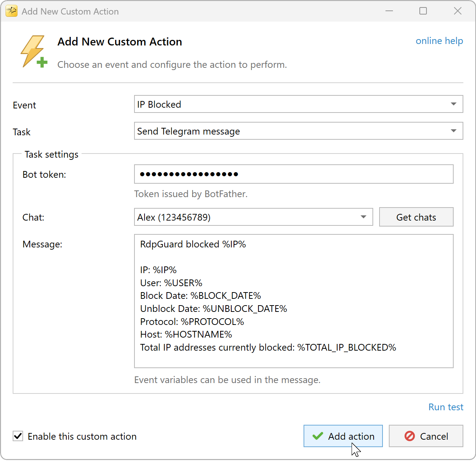The image size is (476, 468).
Task: Click the "Host: %HOSTNAME%" message line
Action: click(x=186, y=334)
